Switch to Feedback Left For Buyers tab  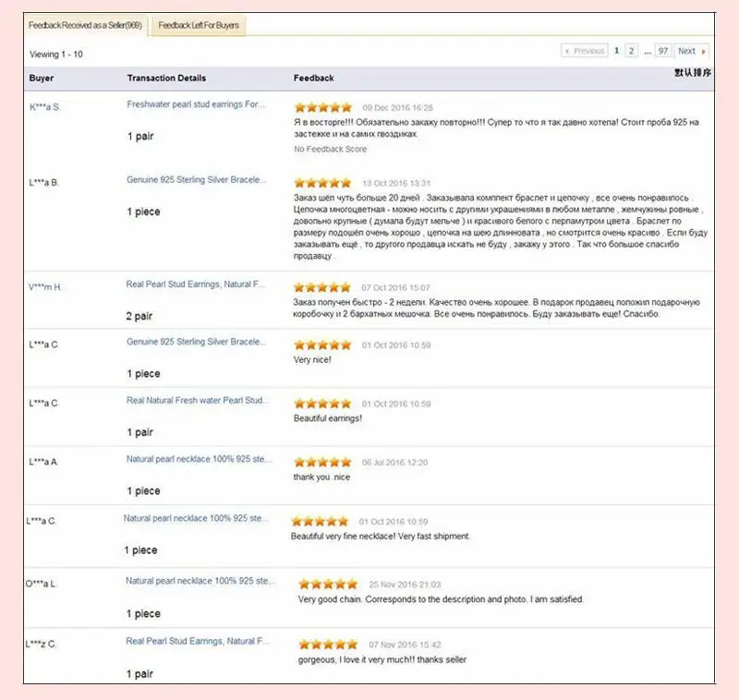(199, 26)
